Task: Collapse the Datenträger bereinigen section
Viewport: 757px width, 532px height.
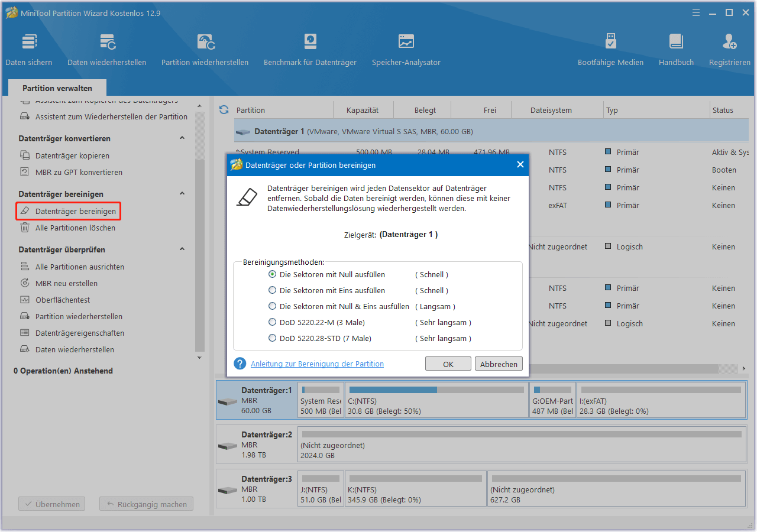Action: point(182,194)
